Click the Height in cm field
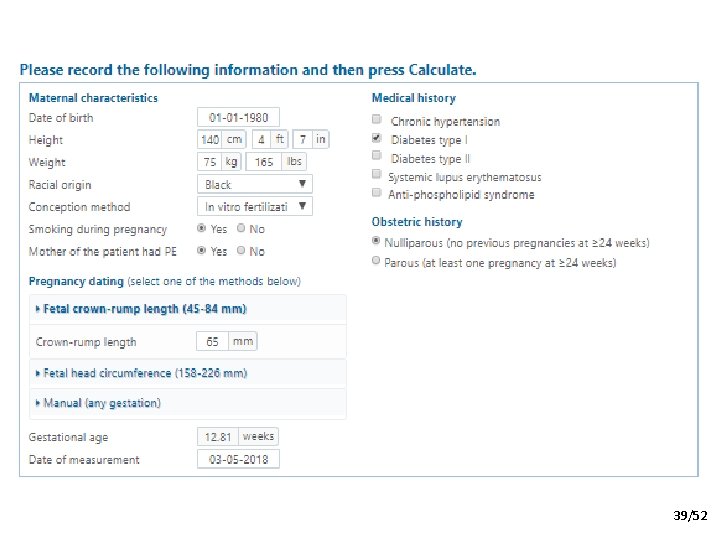The height and width of the screenshot is (540, 720). (210, 140)
